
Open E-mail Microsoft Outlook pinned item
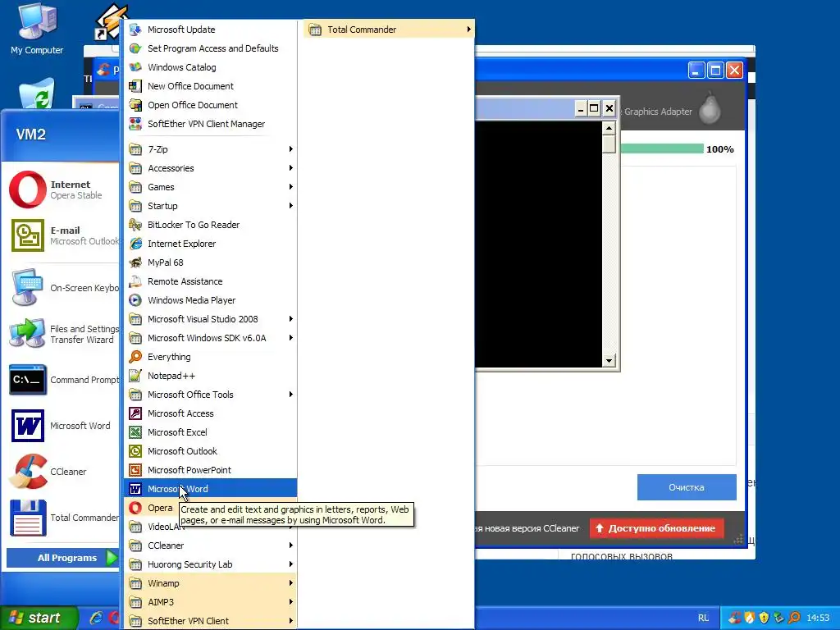point(63,235)
